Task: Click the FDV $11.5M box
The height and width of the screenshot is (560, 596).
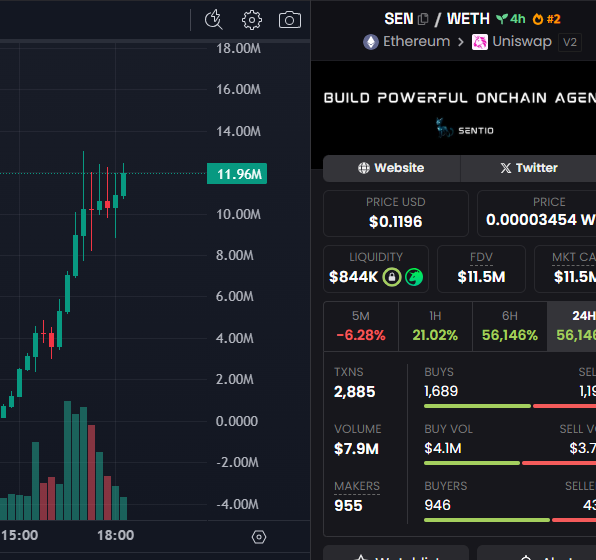Action: 481,269
